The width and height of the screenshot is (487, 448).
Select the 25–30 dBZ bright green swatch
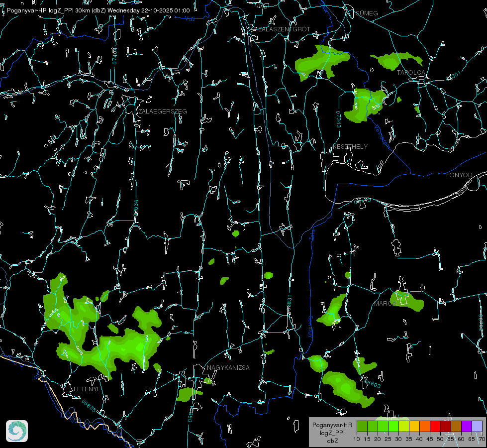pyautogui.click(x=393, y=426)
